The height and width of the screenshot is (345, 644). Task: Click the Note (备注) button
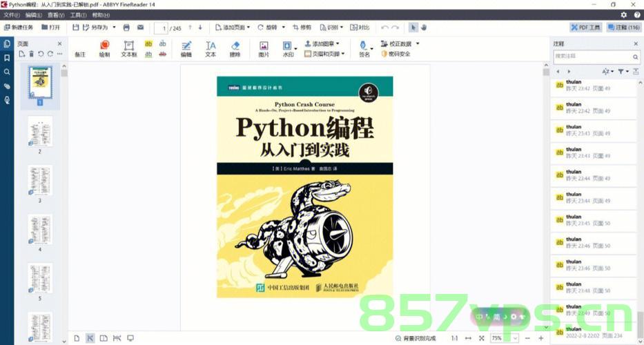[x=80, y=55]
